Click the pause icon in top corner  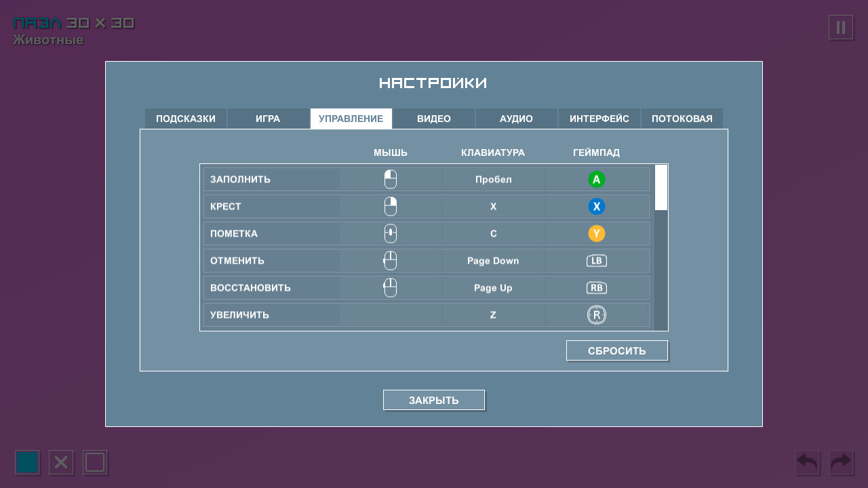(841, 27)
